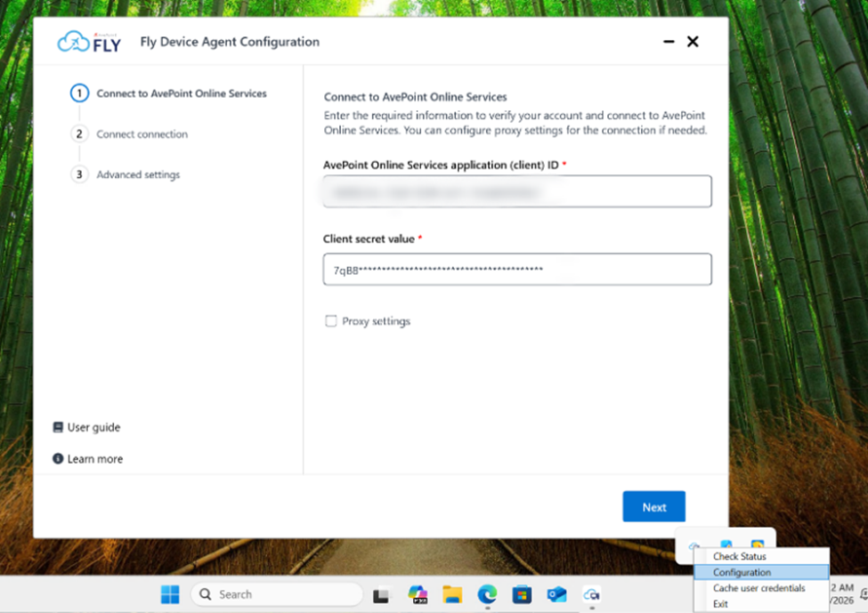Close the Fly Device Agent Configuration window

click(x=693, y=42)
